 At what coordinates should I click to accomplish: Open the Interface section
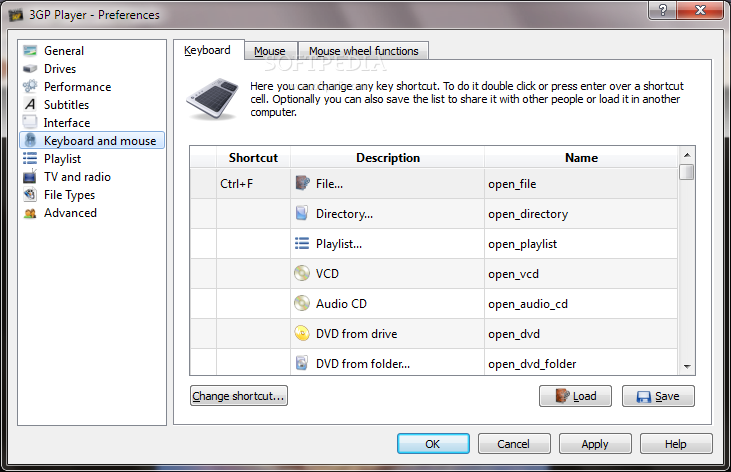point(67,123)
